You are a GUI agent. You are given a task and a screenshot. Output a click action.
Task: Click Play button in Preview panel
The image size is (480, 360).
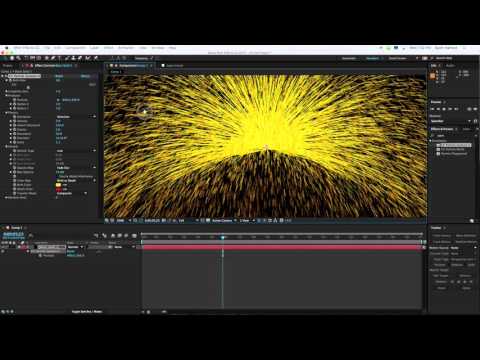(445, 109)
